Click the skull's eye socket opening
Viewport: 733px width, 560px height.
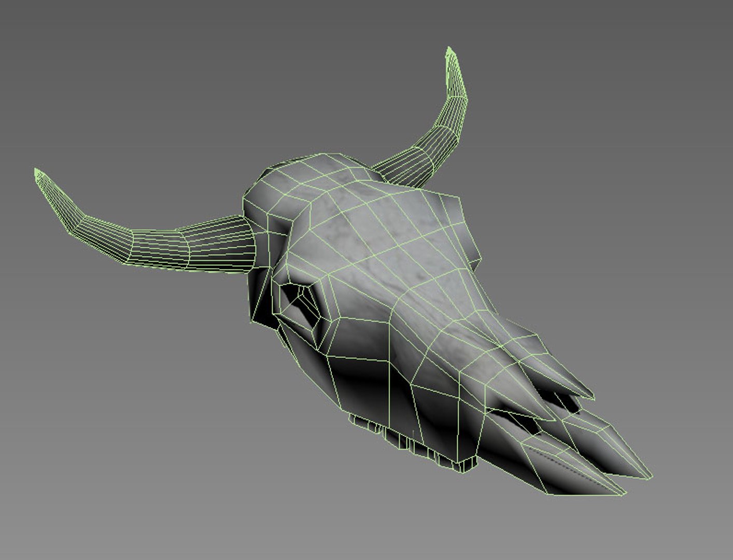tap(299, 304)
